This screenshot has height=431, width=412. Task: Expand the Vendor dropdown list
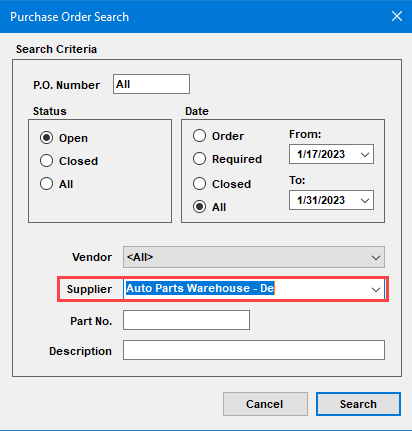pos(376,257)
